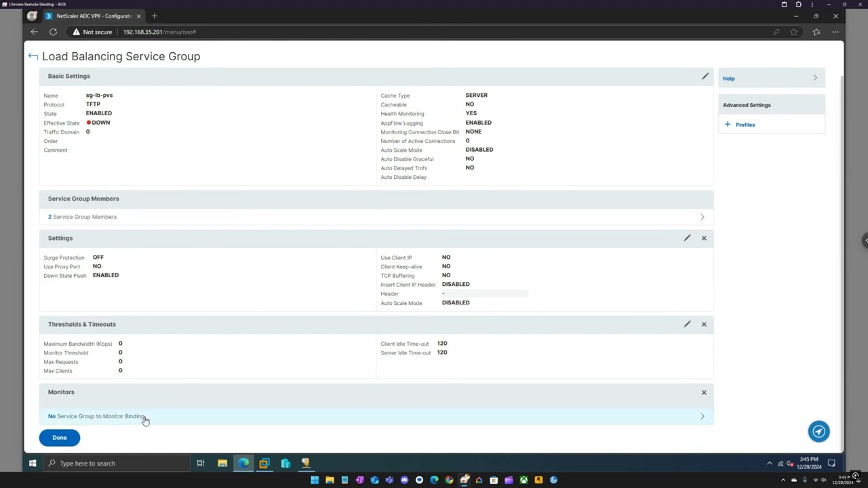Expand Service Group Members with the chevron
868x488 pixels.
click(703, 217)
